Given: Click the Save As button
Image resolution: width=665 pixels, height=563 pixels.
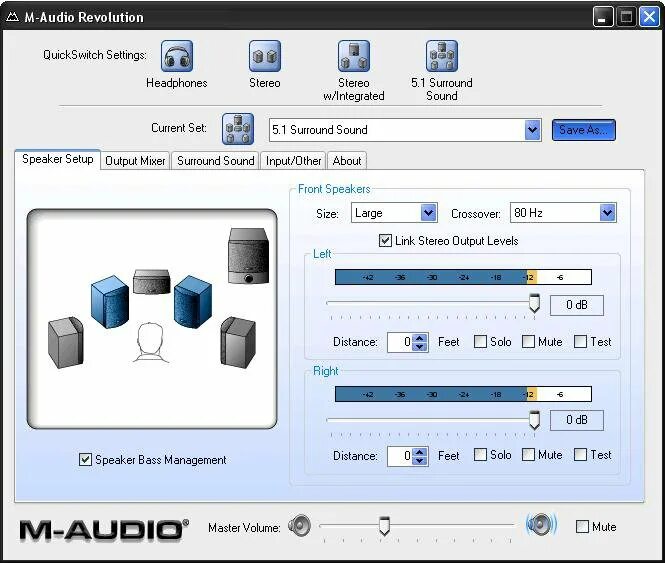Looking at the screenshot, I should (584, 130).
